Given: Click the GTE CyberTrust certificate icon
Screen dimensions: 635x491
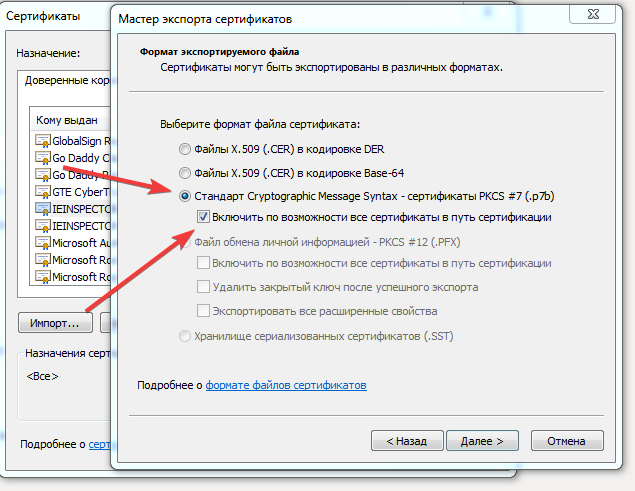Looking at the screenshot, I should tap(43, 192).
